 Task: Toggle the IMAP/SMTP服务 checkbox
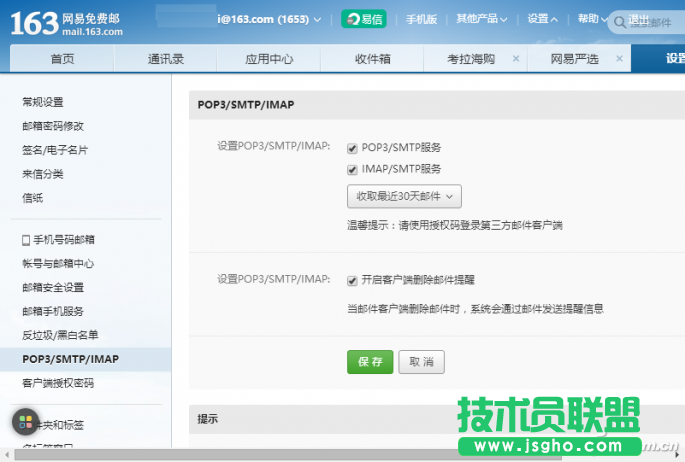pos(352,170)
